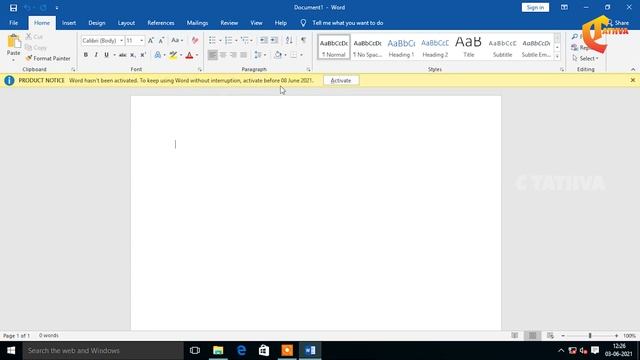Open the Font dialog launcher
640x360 pixels.
point(200,70)
